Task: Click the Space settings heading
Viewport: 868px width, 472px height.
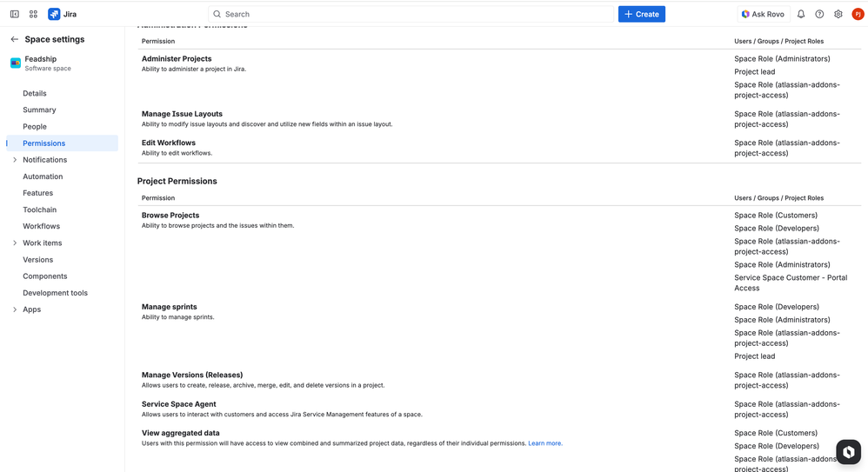Action: (x=54, y=39)
